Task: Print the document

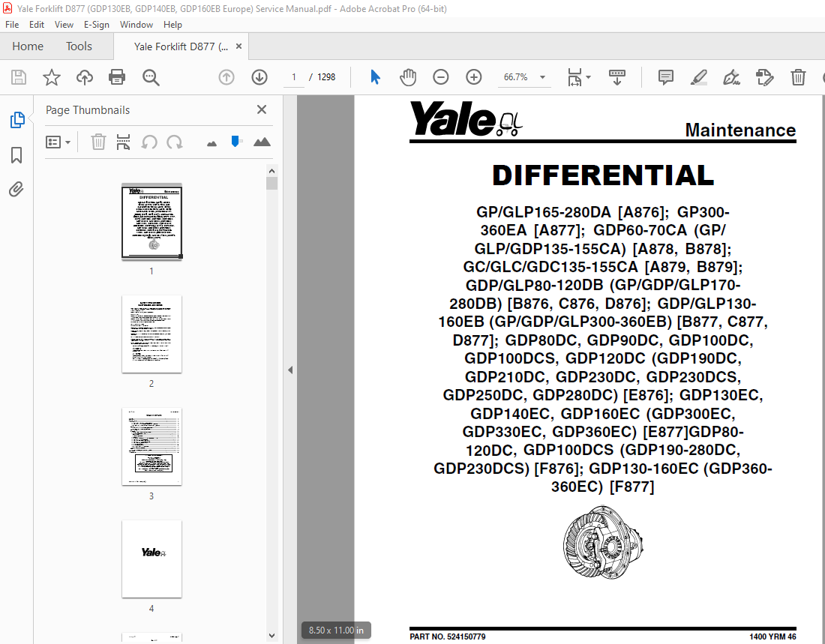Action: [x=117, y=77]
